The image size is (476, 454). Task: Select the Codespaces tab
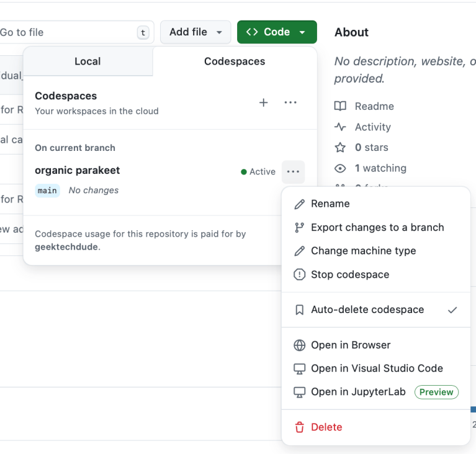235,61
